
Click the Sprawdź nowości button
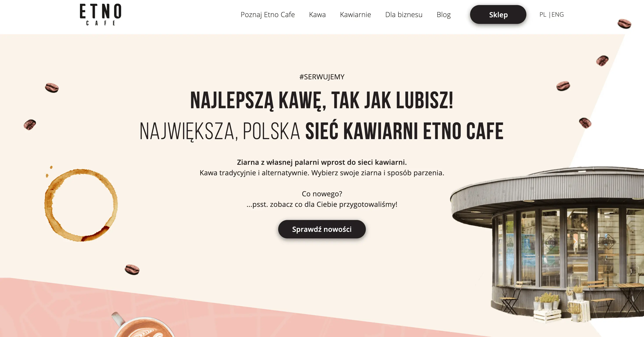point(322,229)
